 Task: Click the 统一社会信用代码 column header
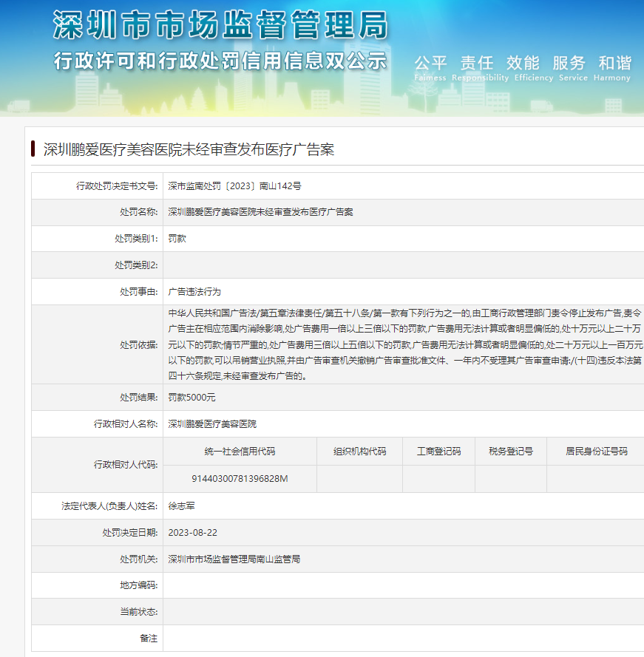(240, 452)
